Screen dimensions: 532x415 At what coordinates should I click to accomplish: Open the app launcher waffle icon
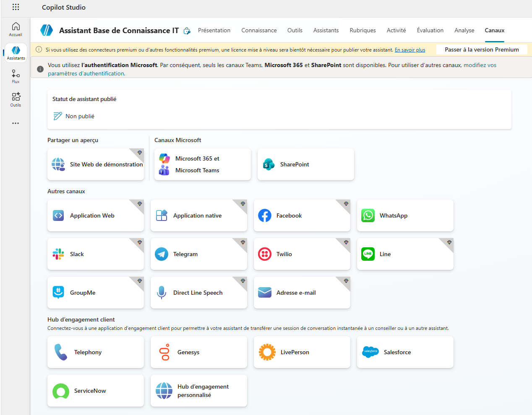[x=16, y=7]
